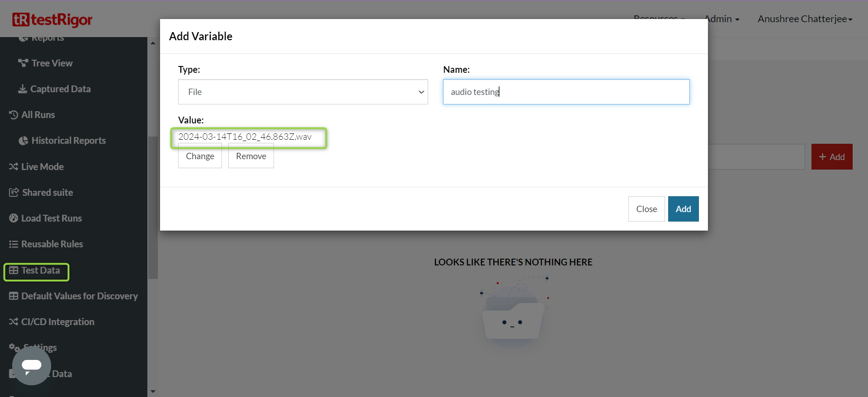The height and width of the screenshot is (397, 868).
Task: Click the sidebar scroll down arrow
Action: coord(153,392)
